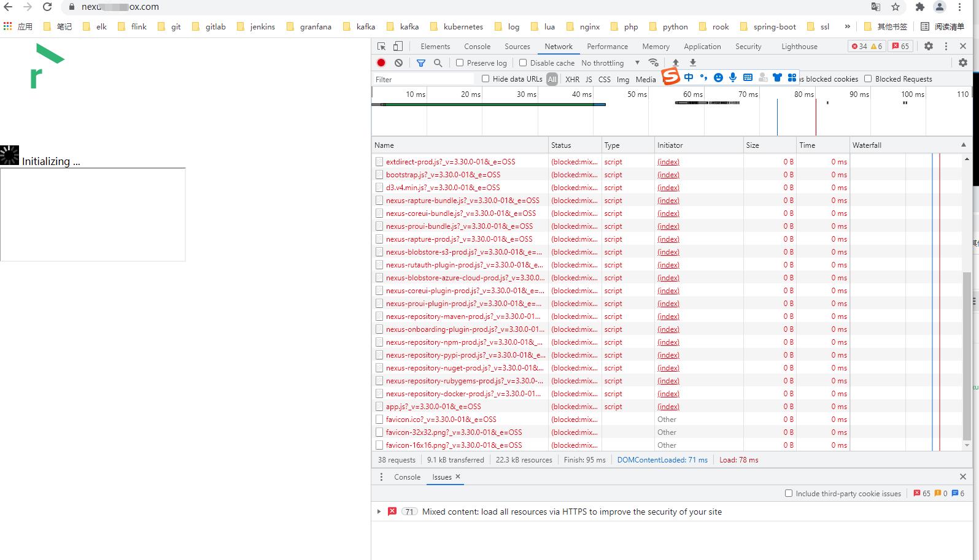Image resolution: width=979 pixels, height=560 pixels.
Task: Filter requests by CSS type
Action: (x=605, y=79)
